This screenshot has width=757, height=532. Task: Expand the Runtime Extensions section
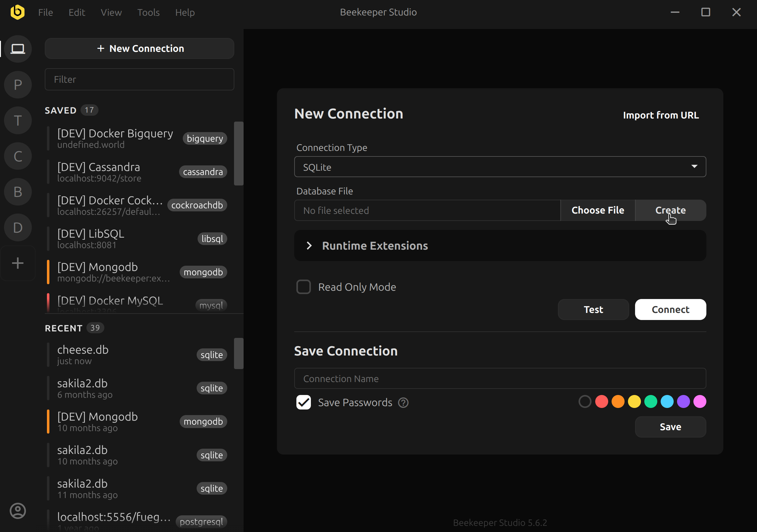(375, 246)
